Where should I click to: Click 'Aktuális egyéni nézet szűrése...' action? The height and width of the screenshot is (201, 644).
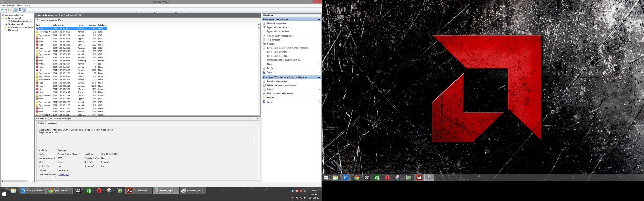[x=280, y=36]
